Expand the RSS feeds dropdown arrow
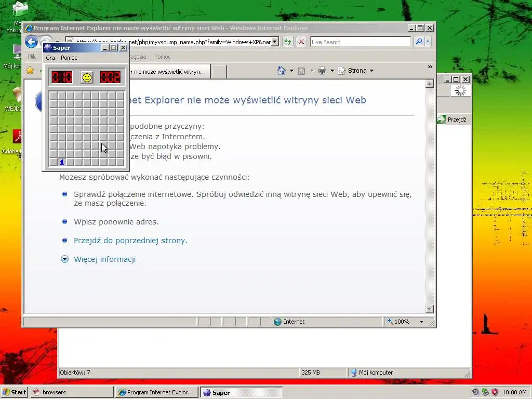The height and width of the screenshot is (399, 532). click(312, 71)
